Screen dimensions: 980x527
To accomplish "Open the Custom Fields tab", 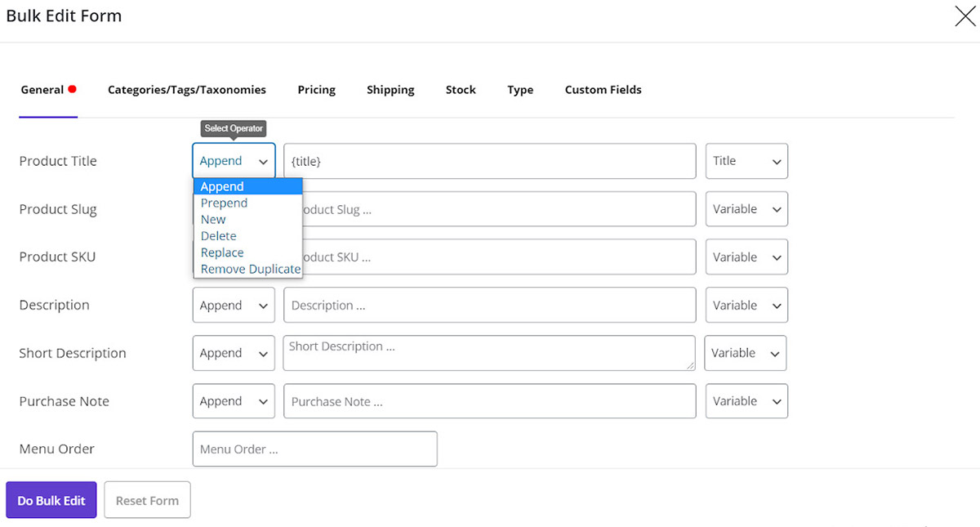I will (603, 90).
